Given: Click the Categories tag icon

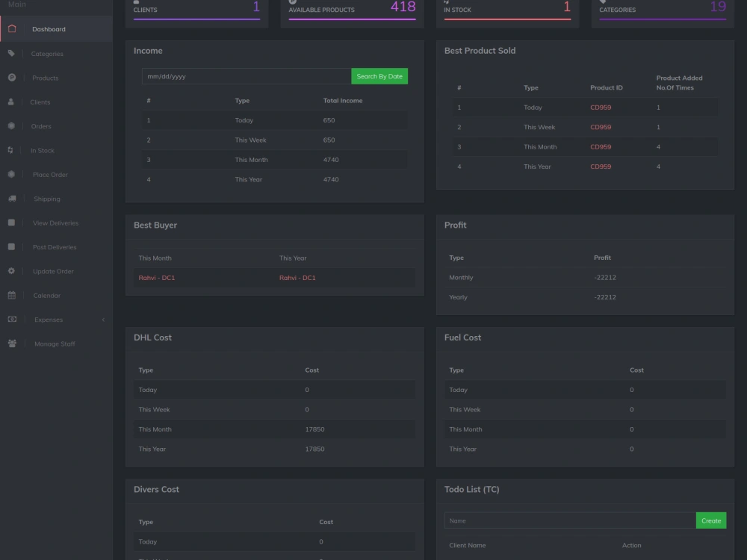Looking at the screenshot, I should (11, 53).
